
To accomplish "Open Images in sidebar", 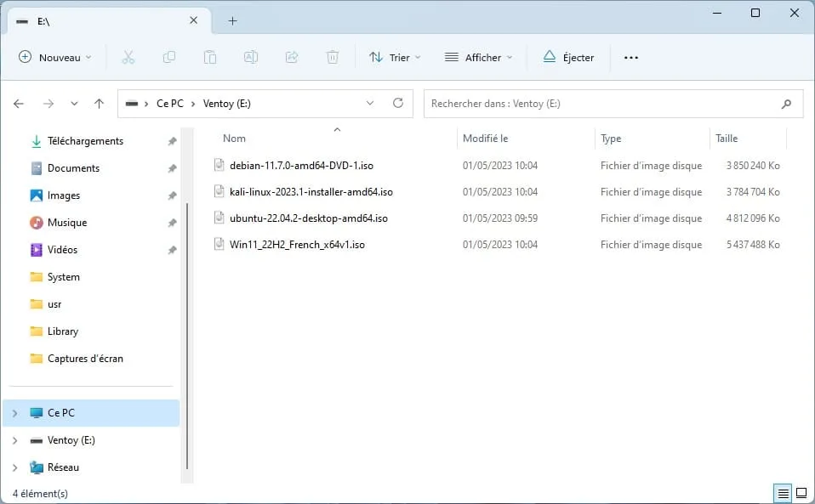I will coord(64,195).
